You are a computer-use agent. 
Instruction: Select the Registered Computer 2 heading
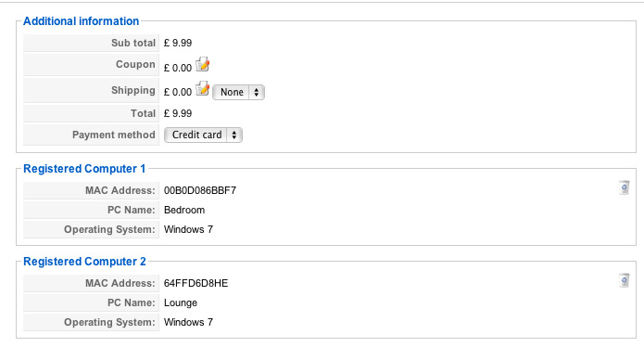(x=84, y=262)
